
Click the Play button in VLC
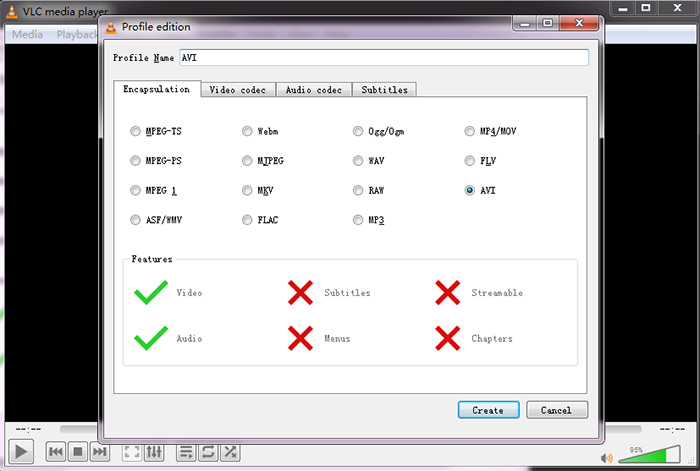pyautogui.click(x=21, y=452)
